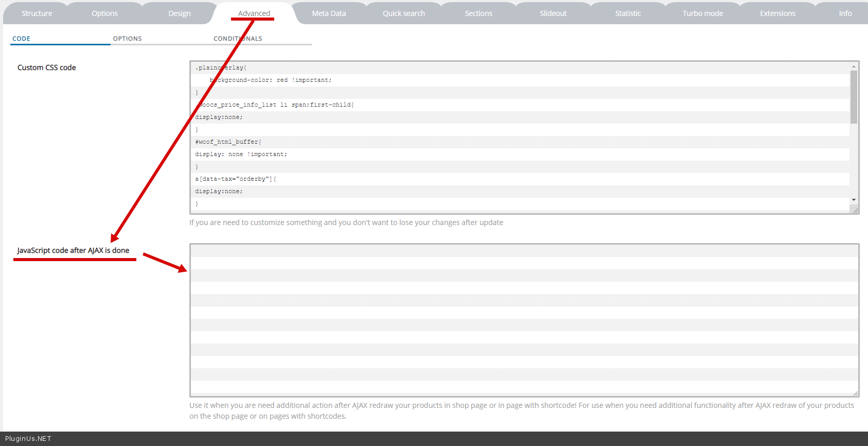868x446 pixels.
Task: Open the Structure tab
Action: pyautogui.click(x=37, y=13)
